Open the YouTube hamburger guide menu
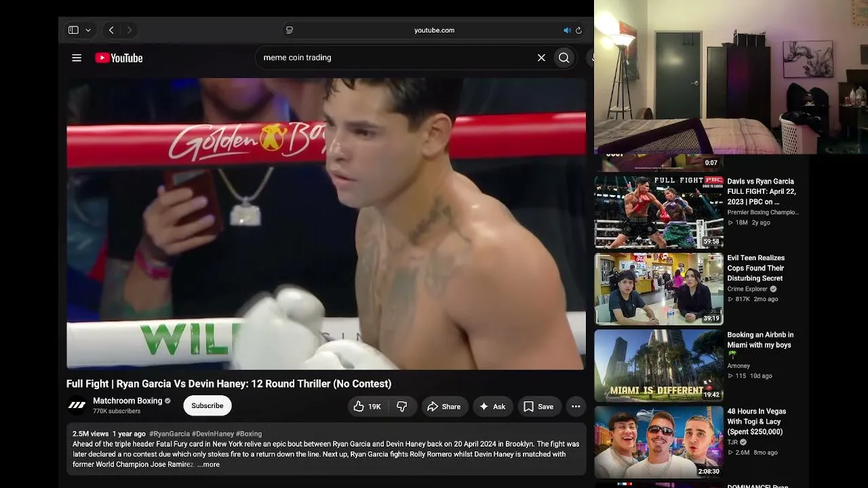This screenshot has height=488, width=868. click(x=77, y=58)
